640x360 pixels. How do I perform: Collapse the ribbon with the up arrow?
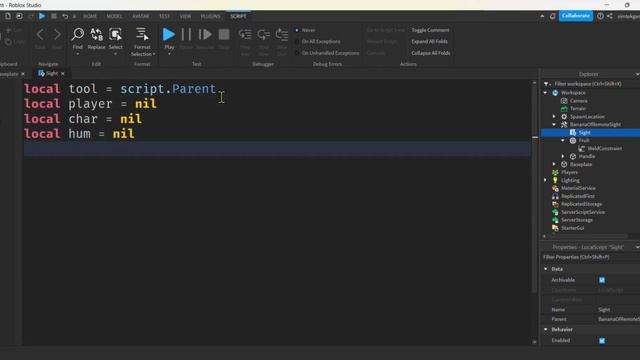pos(542,16)
